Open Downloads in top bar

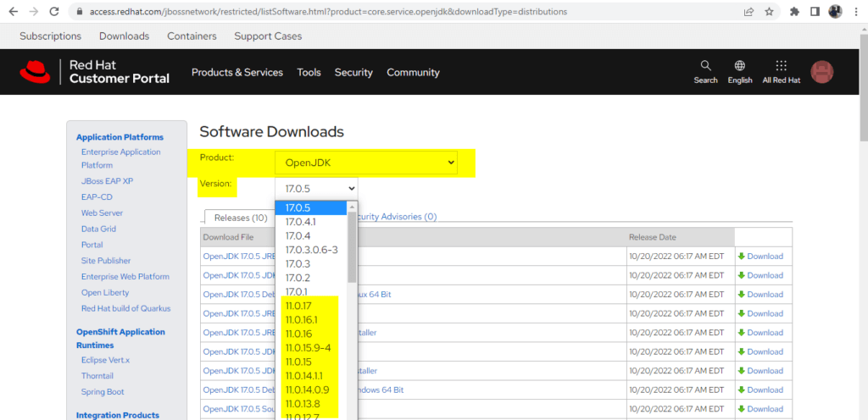(124, 36)
